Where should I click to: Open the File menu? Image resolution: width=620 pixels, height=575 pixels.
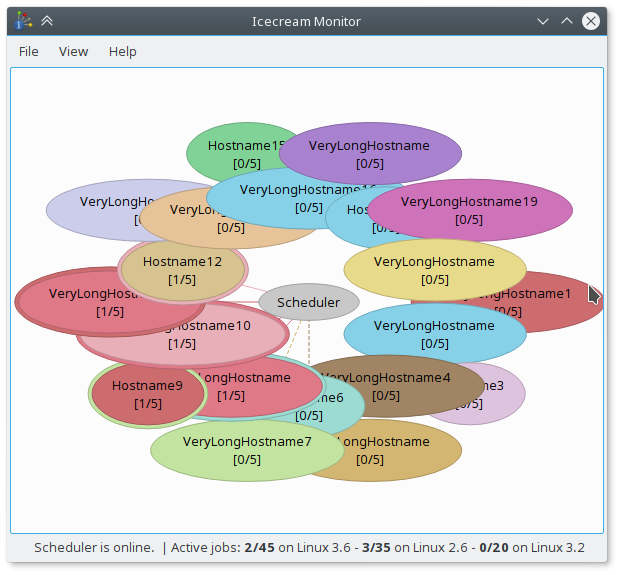pos(28,51)
